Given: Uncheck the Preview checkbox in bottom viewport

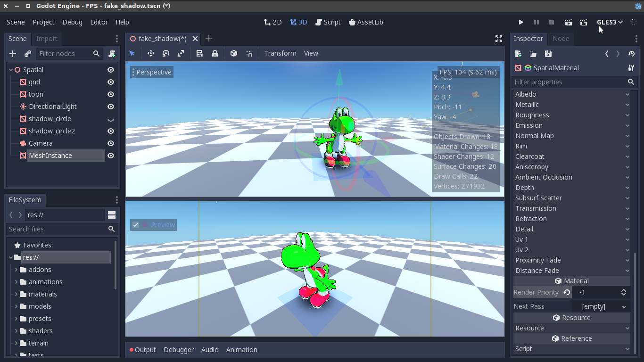Looking at the screenshot, I should [x=136, y=224].
